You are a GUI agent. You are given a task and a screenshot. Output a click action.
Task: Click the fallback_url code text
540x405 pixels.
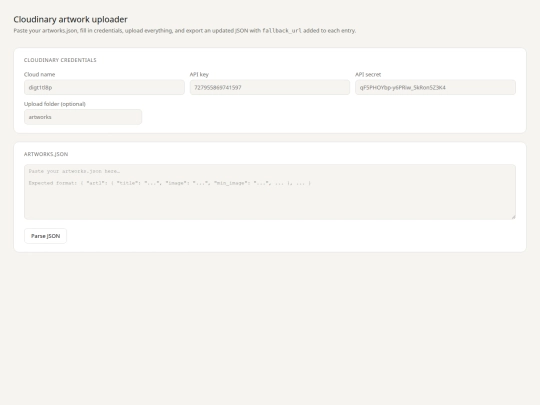coord(282,31)
